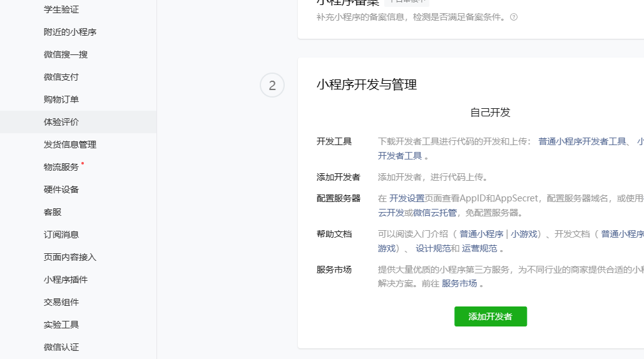Open 附近的小程序 menu item

70,32
